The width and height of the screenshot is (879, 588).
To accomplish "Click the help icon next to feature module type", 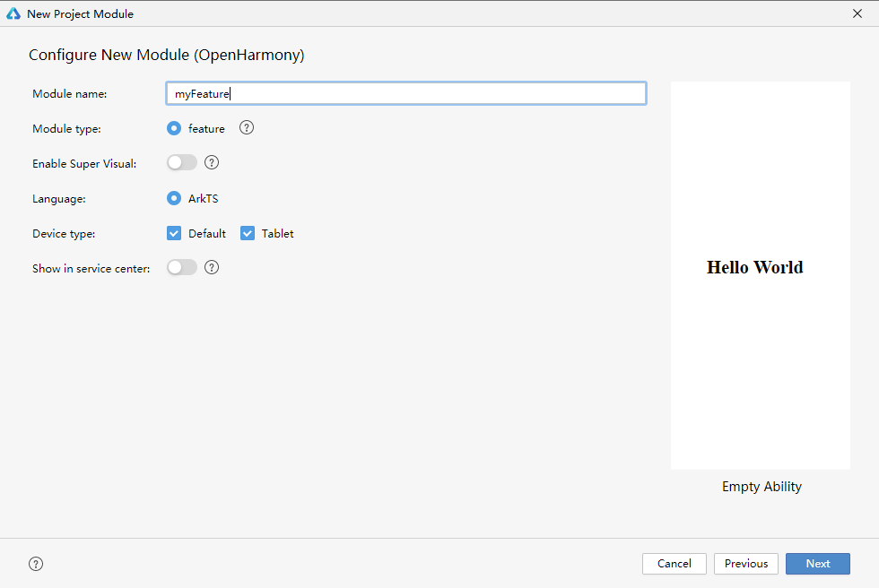I will (x=246, y=128).
